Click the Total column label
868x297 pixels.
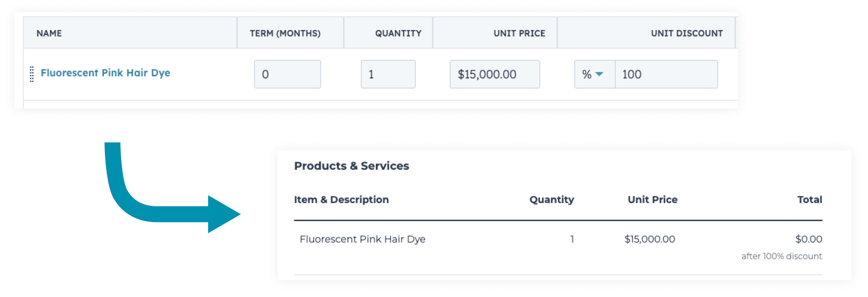(809, 200)
